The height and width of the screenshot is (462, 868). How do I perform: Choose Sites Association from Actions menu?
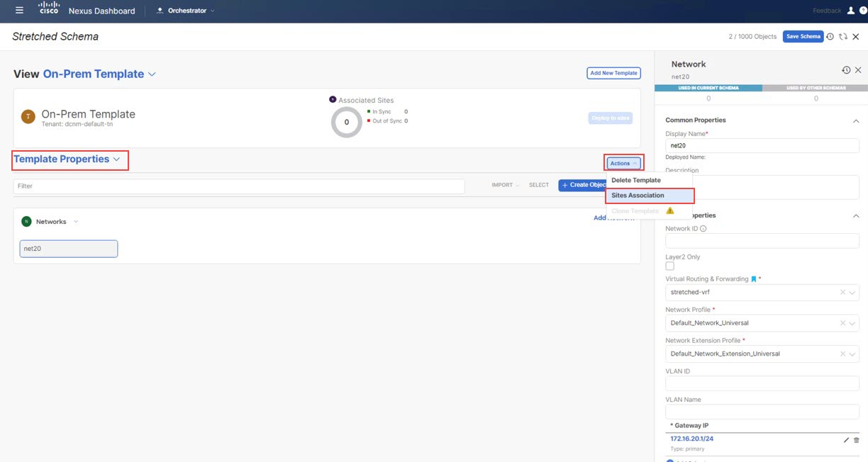pos(650,196)
